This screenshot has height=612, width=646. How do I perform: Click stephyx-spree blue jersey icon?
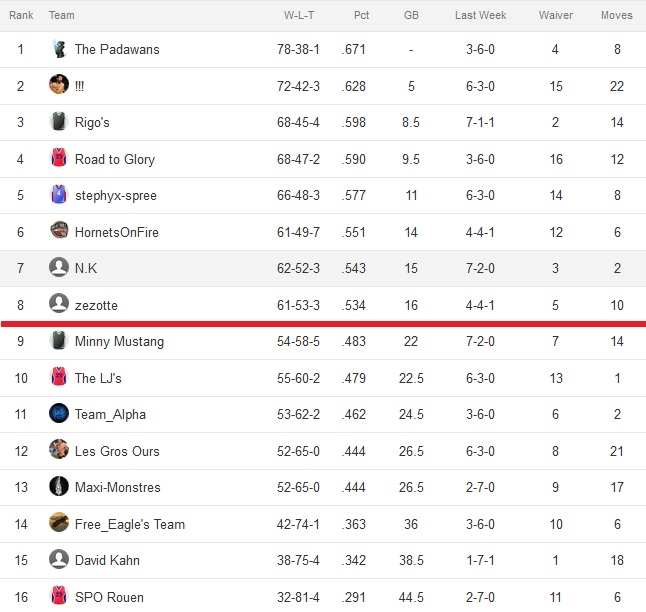[x=59, y=194]
